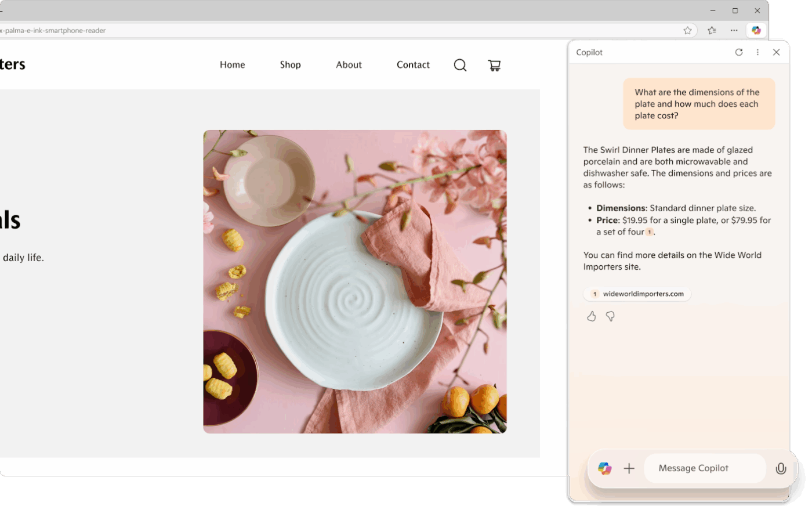Click the Swirl dinner plate product image

(x=354, y=281)
